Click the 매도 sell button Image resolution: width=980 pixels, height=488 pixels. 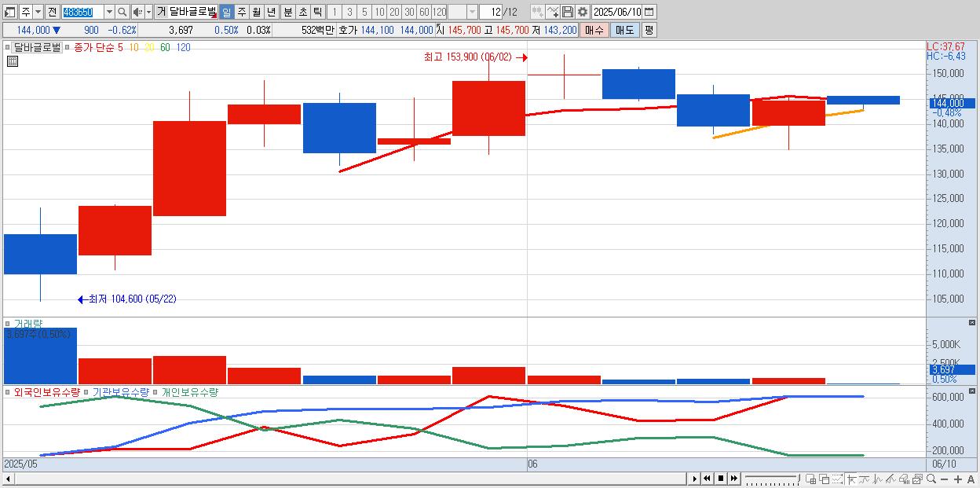(624, 30)
